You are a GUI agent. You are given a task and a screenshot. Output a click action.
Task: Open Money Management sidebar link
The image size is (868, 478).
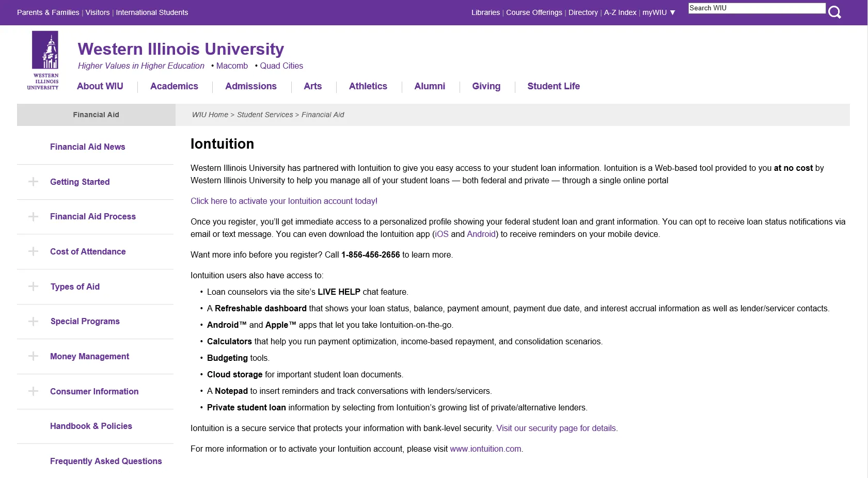[x=89, y=357]
